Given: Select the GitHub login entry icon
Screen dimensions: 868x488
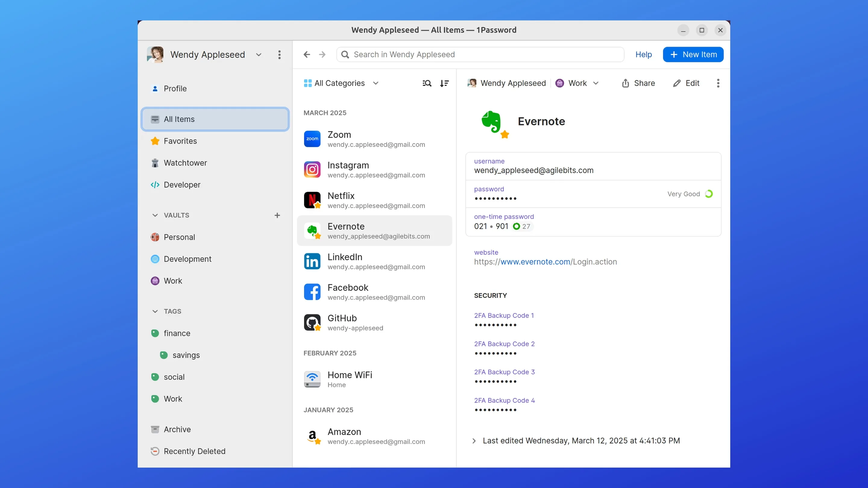Looking at the screenshot, I should (x=312, y=322).
